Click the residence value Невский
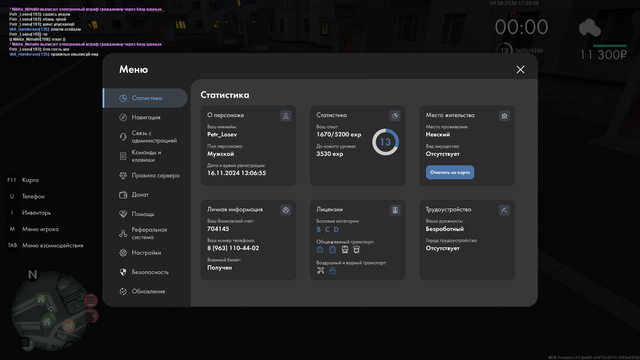The image size is (640, 360). (438, 134)
